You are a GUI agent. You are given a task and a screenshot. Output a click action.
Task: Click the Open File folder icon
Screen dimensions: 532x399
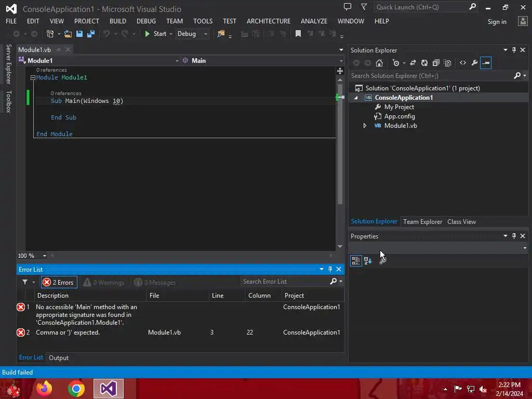(68, 34)
